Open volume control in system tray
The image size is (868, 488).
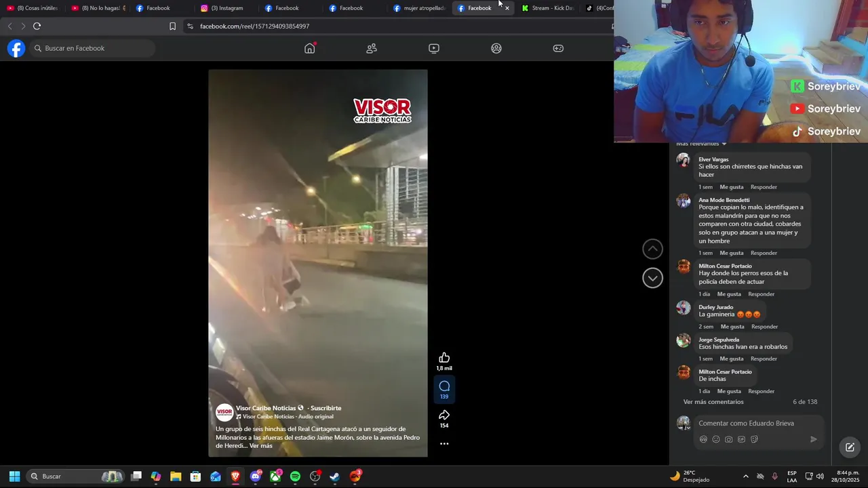(x=820, y=476)
